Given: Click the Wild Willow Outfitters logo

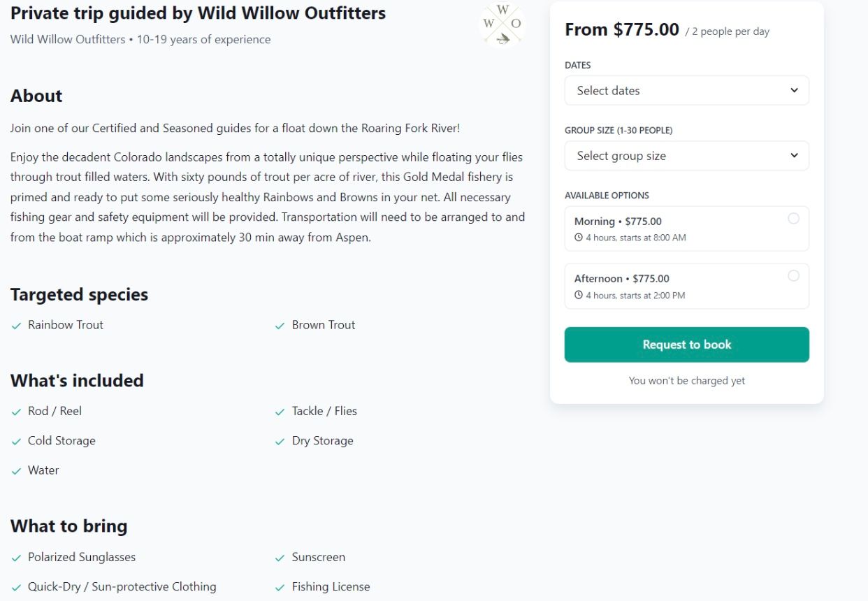Looking at the screenshot, I should click(502, 24).
